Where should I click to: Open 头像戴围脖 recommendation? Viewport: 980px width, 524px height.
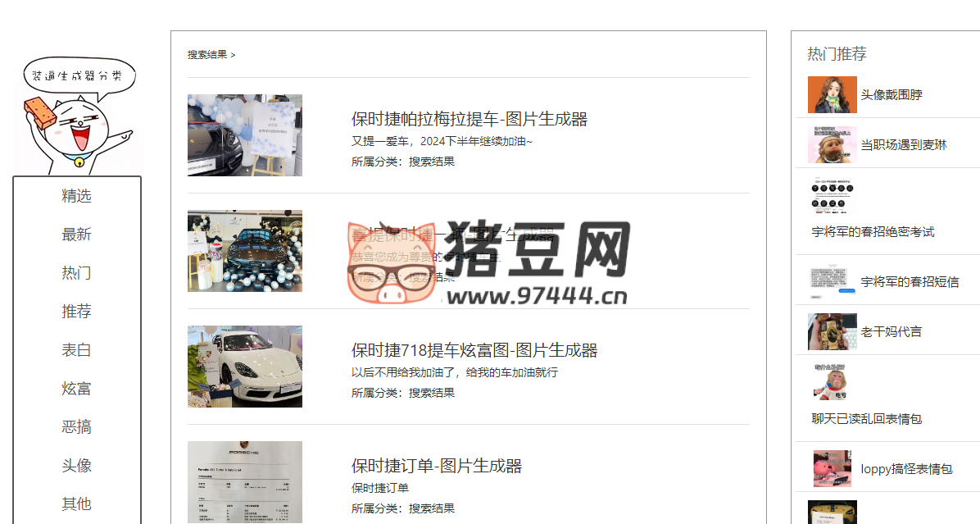coord(892,95)
